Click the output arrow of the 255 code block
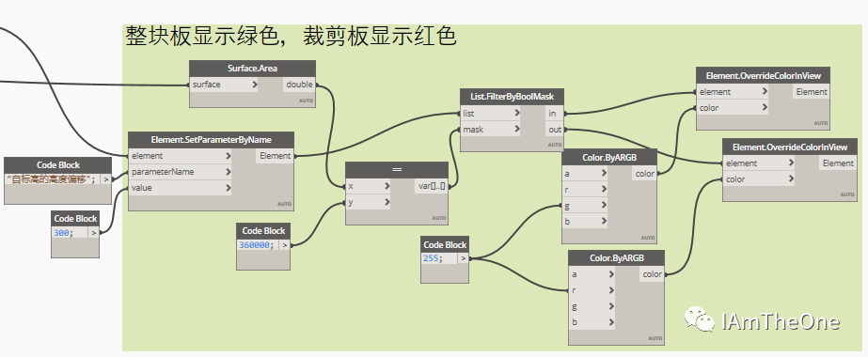The height and width of the screenshot is (357, 868). click(x=464, y=258)
